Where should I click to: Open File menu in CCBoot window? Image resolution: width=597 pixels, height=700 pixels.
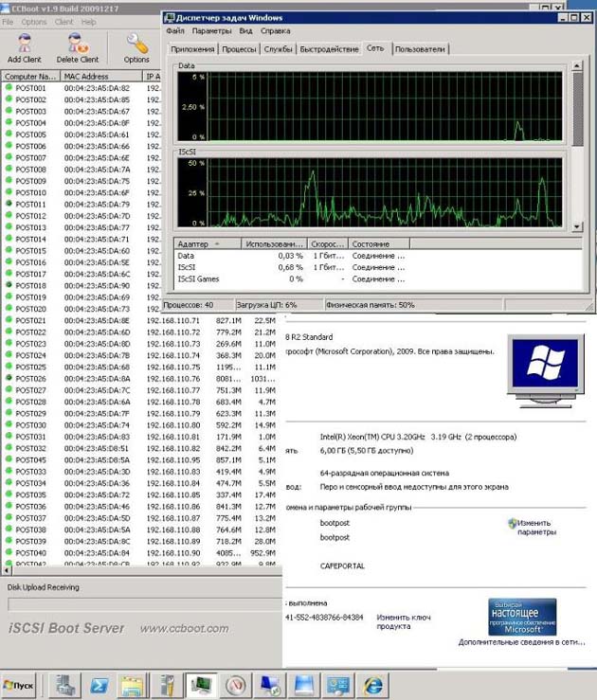(x=8, y=22)
